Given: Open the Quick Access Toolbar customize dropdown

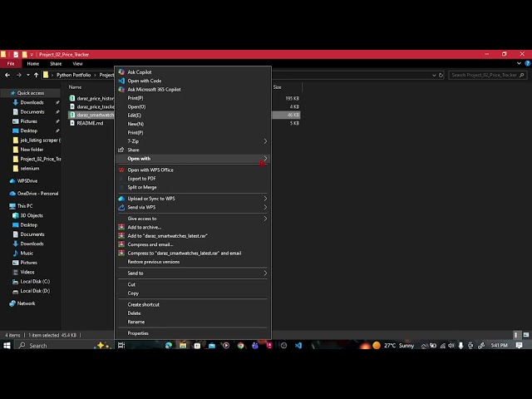Looking at the screenshot, I should pos(32,54).
